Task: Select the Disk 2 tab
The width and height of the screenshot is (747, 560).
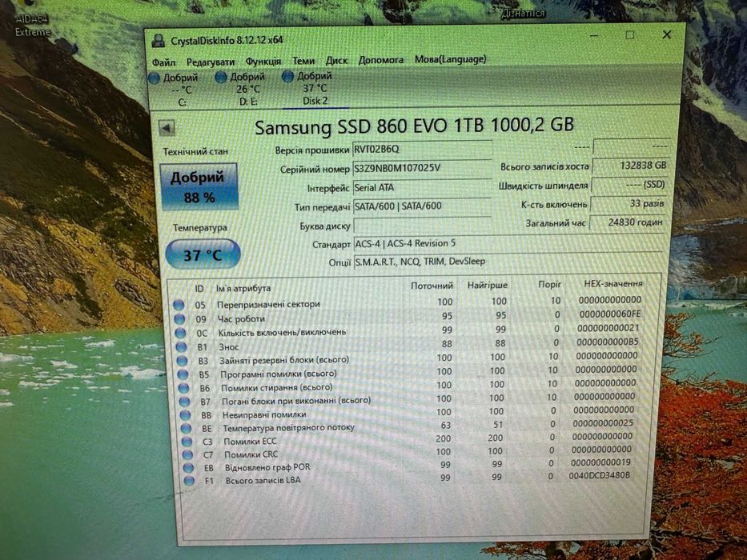Action: [315, 89]
